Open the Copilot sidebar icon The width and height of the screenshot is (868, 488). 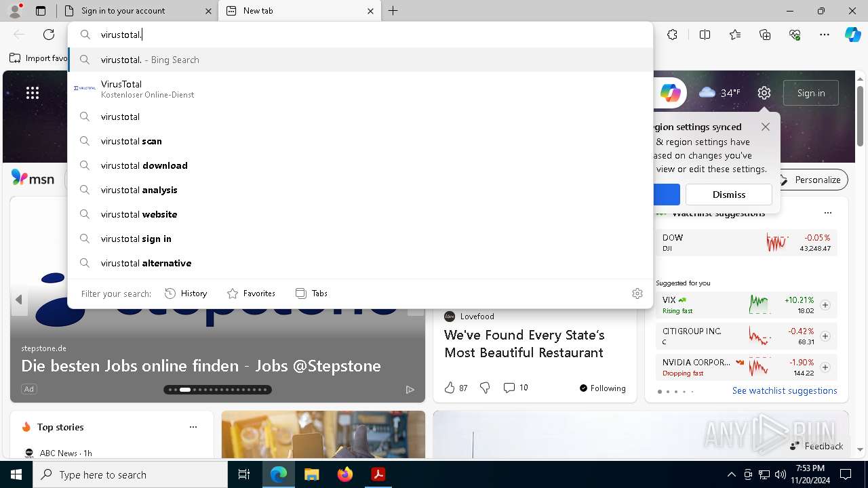tap(852, 35)
